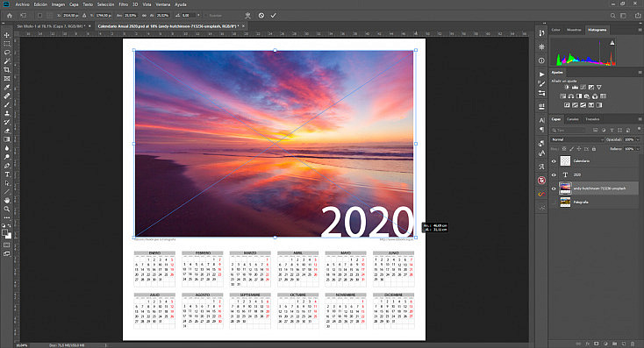The image size is (644, 348).
Task: Cancel the transformation with the circle-slash icon
Action: [x=261, y=15]
